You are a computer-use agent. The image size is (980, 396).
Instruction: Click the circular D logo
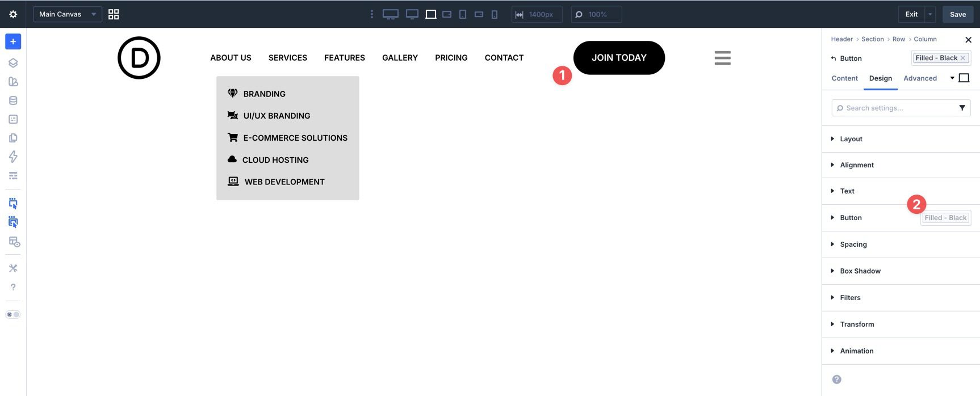click(x=139, y=58)
